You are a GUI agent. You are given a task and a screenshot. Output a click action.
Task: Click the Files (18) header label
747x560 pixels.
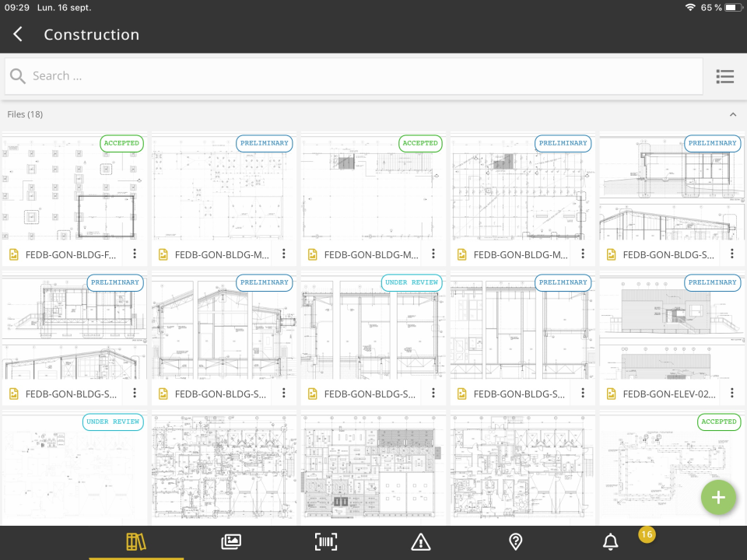[x=25, y=114]
